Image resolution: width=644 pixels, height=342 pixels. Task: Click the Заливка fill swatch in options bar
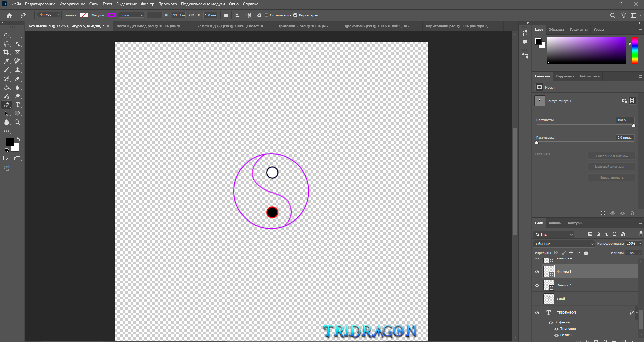84,15
